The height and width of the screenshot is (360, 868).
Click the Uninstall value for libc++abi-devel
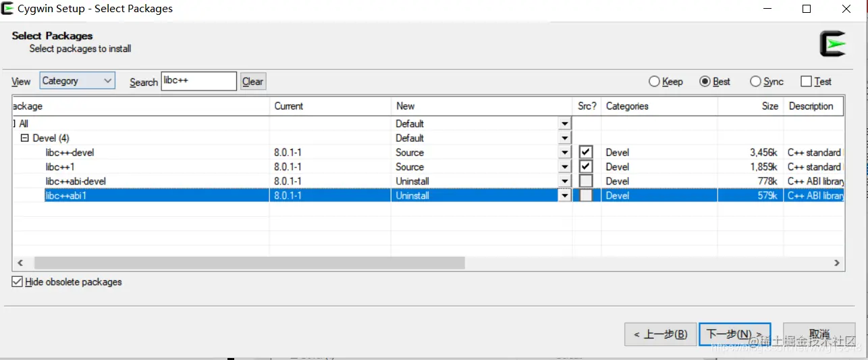pos(412,181)
